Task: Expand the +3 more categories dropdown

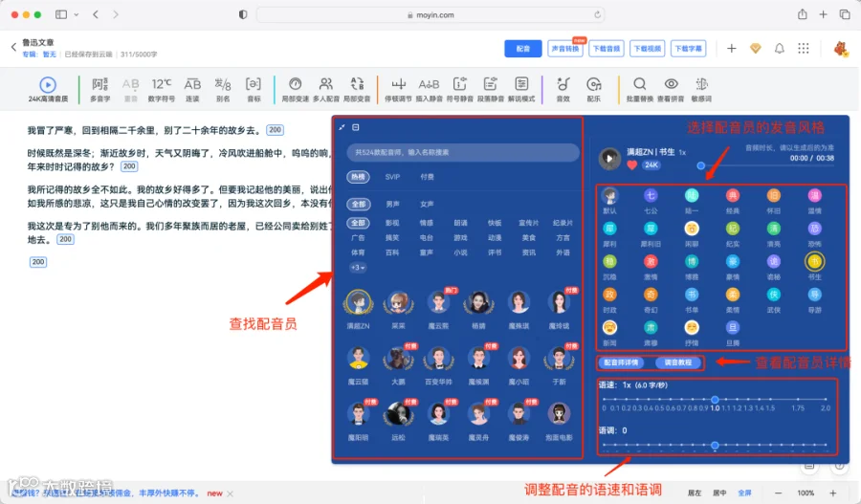Action: pyautogui.click(x=358, y=268)
